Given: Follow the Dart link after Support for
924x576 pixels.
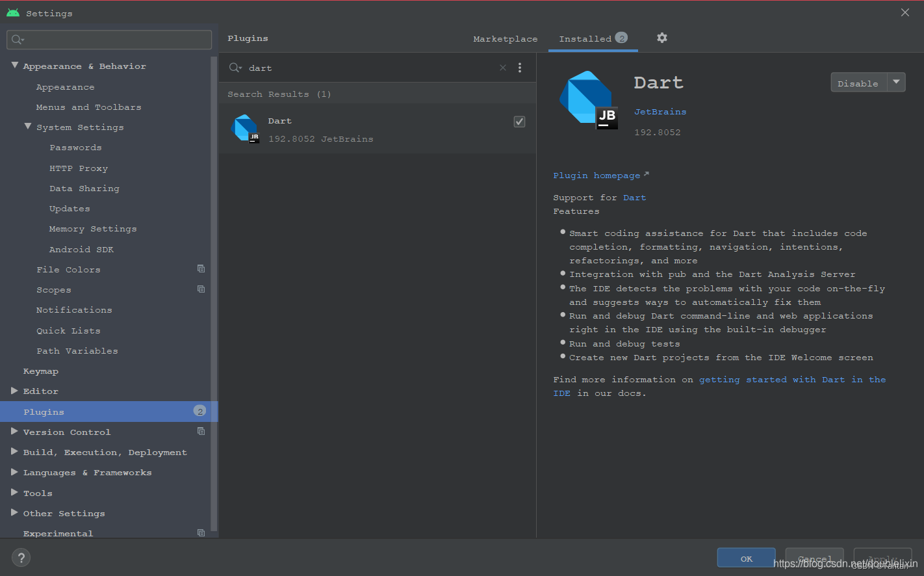Looking at the screenshot, I should coord(634,198).
